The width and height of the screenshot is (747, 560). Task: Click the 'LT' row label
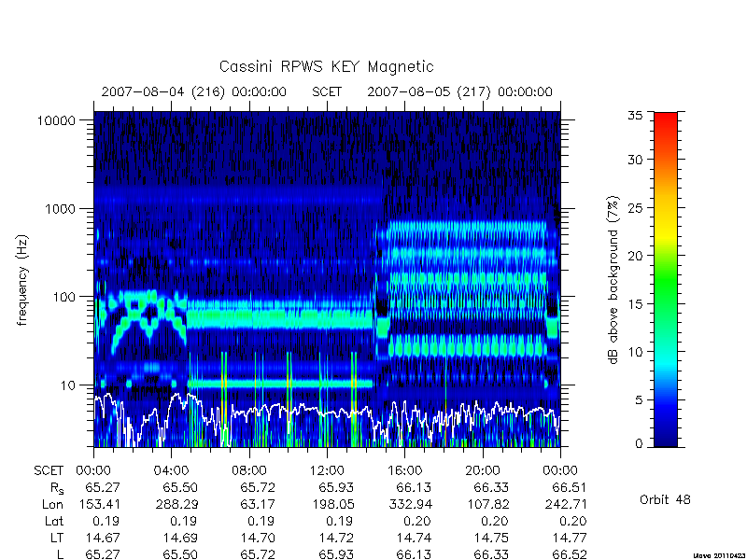coord(56,538)
